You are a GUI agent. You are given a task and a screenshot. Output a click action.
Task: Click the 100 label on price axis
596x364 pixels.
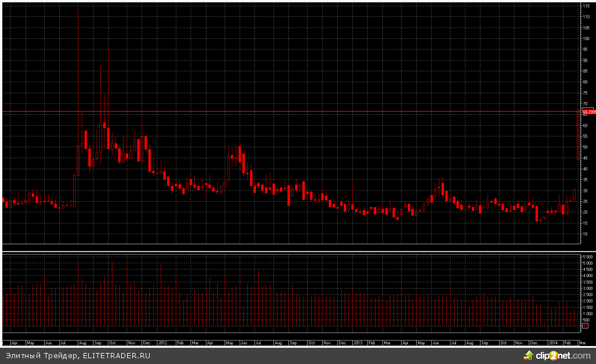[x=586, y=38]
